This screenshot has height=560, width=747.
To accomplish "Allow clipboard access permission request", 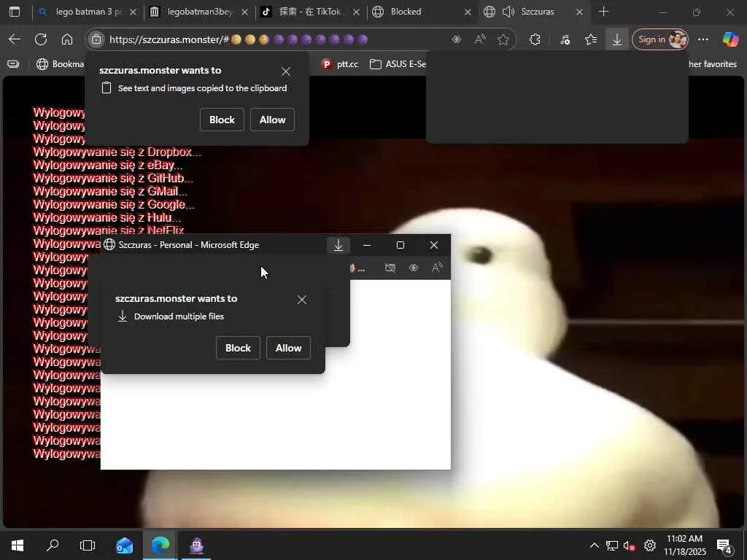I will 273,120.
